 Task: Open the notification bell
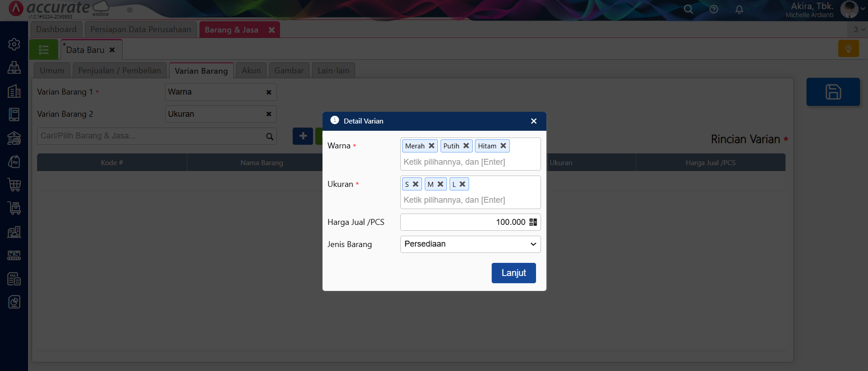[x=739, y=10]
